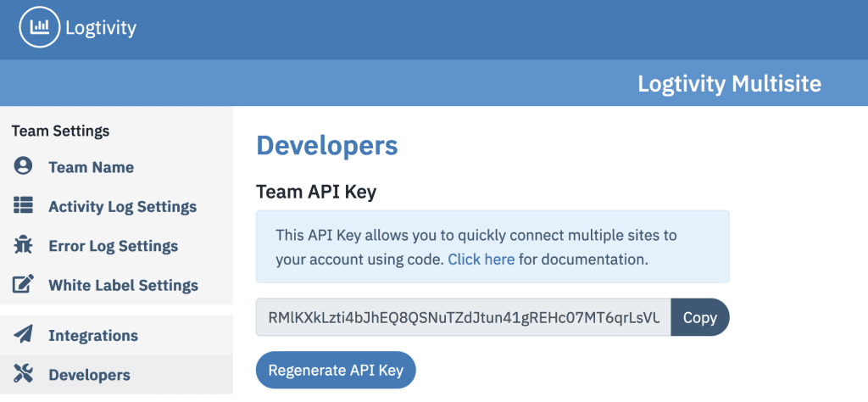Follow the "Click here" documentation link

click(481, 260)
